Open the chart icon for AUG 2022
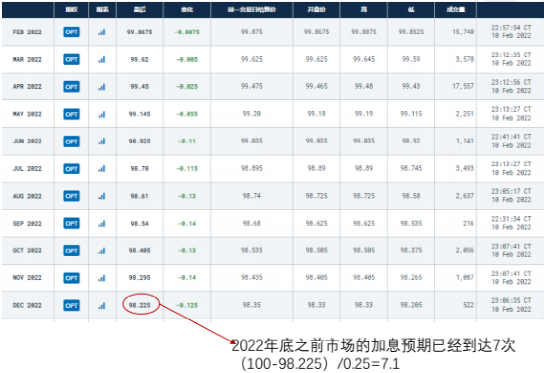The width and height of the screenshot is (544, 373). pyautogui.click(x=102, y=196)
